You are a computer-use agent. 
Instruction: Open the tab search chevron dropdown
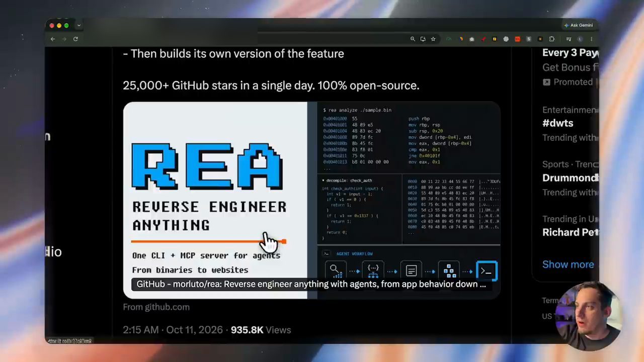pyautogui.click(x=78, y=25)
